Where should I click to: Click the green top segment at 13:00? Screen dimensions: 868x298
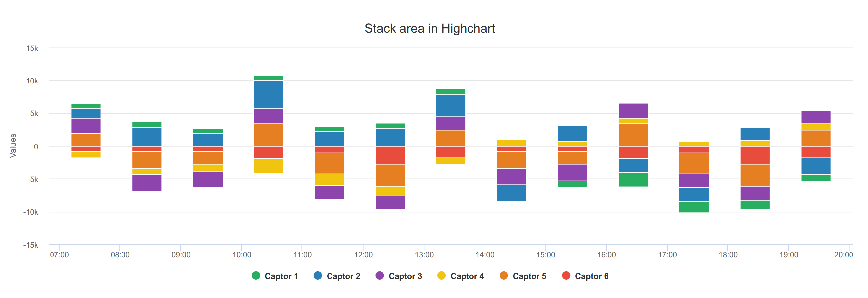click(451, 92)
